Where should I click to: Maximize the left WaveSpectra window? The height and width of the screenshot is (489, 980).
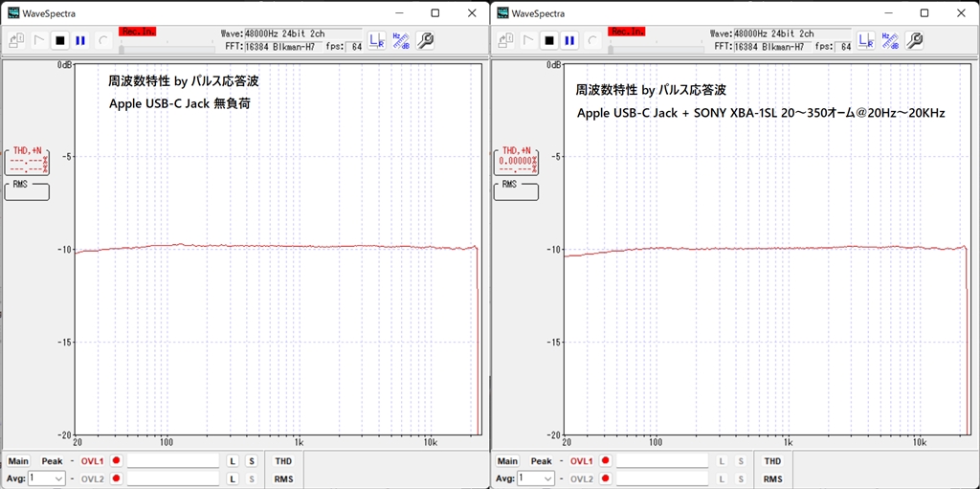435,12
